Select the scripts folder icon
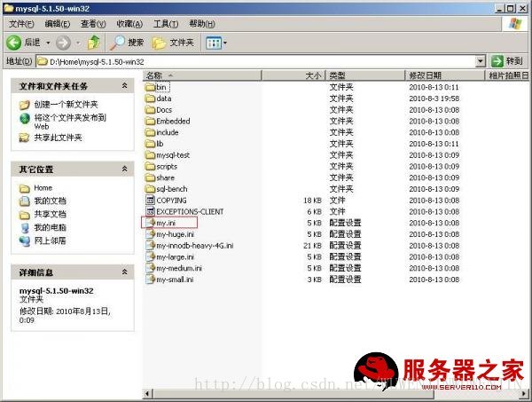 [x=151, y=166]
